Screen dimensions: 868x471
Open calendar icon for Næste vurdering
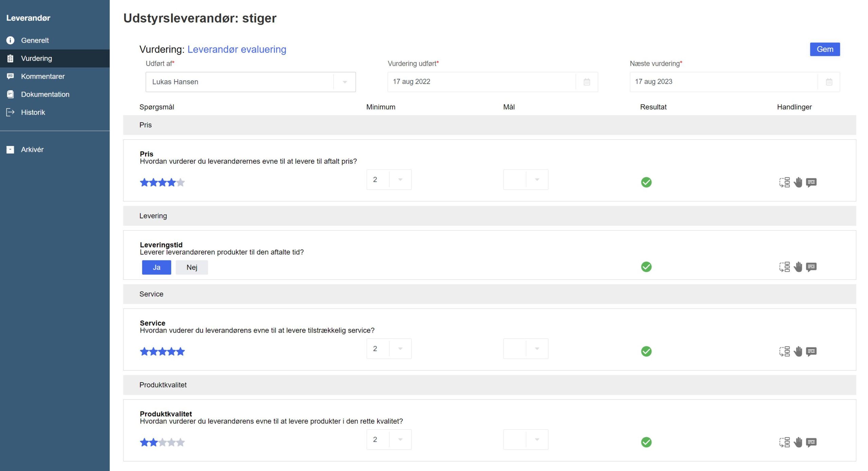(x=829, y=82)
